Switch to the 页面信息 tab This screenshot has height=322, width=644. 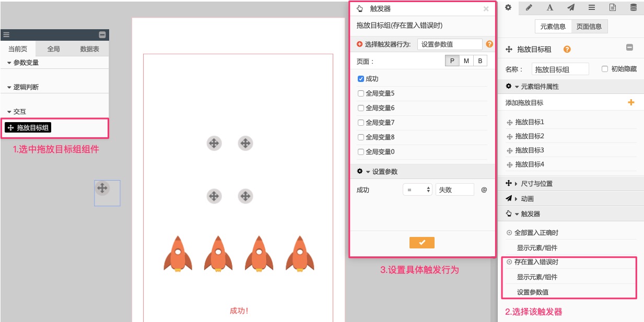(x=589, y=27)
